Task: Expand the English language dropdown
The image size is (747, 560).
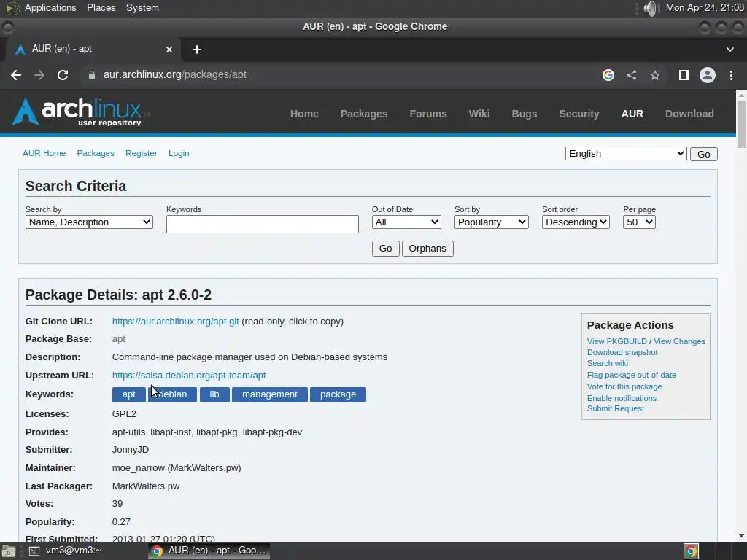Action: 625,154
